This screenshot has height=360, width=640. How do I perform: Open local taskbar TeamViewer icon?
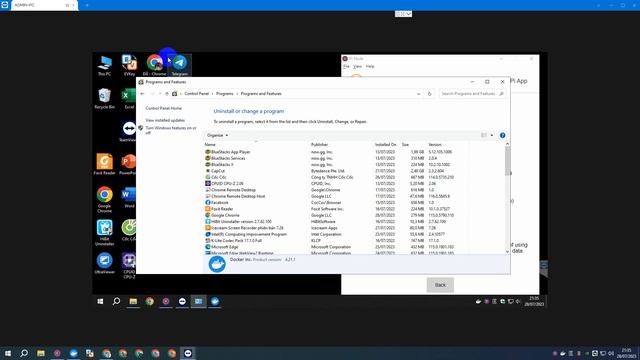188,353
